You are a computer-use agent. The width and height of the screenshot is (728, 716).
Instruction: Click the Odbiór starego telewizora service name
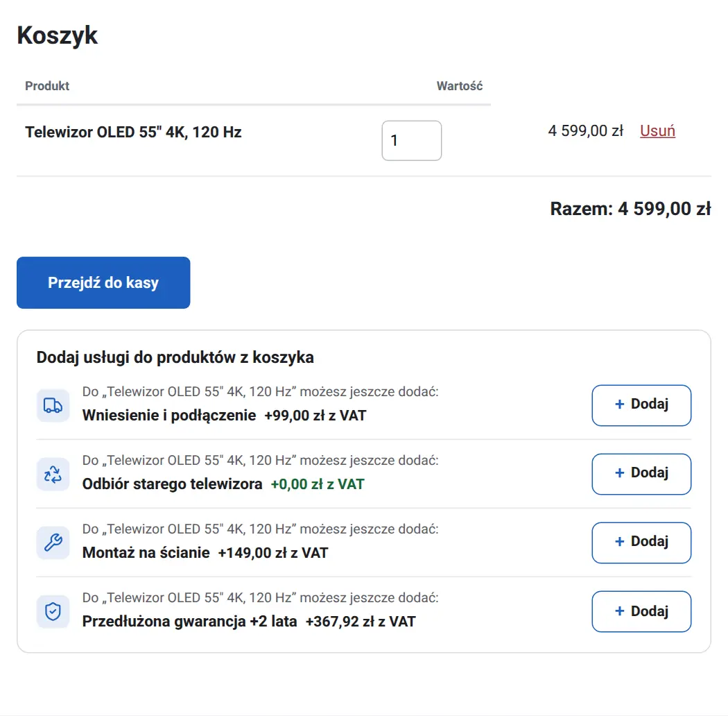coord(172,484)
